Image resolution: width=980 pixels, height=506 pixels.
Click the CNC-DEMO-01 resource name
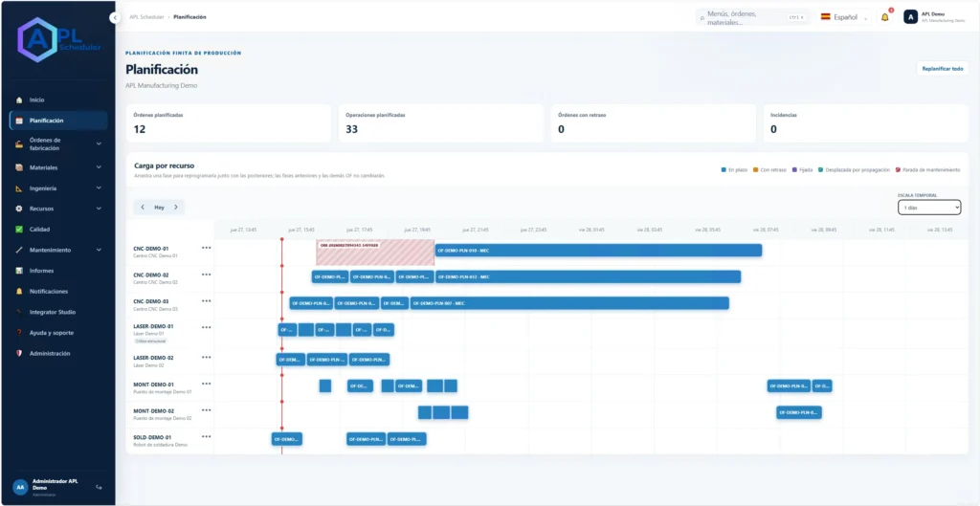(x=150, y=249)
